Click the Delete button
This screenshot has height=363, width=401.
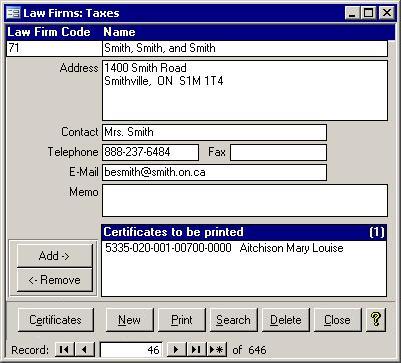(286, 320)
